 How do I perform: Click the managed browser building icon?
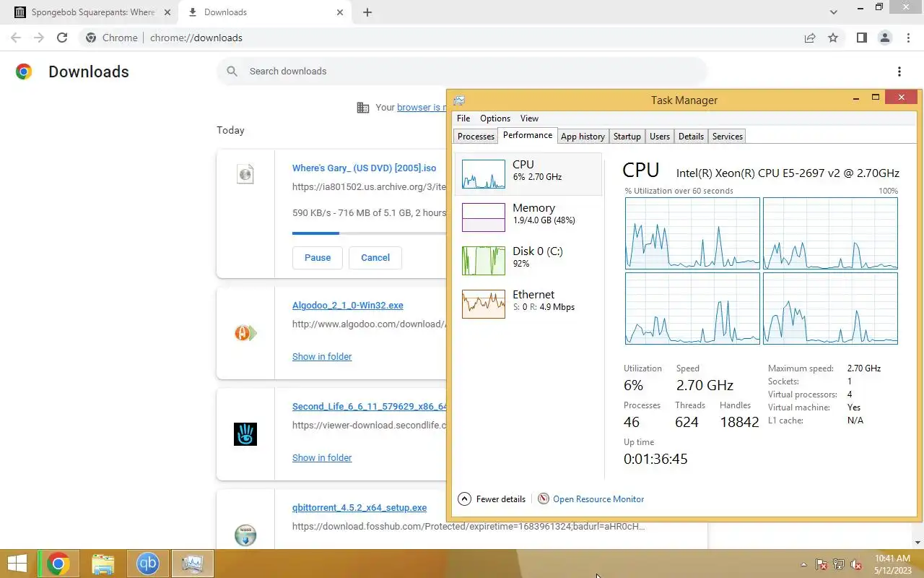(x=363, y=108)
